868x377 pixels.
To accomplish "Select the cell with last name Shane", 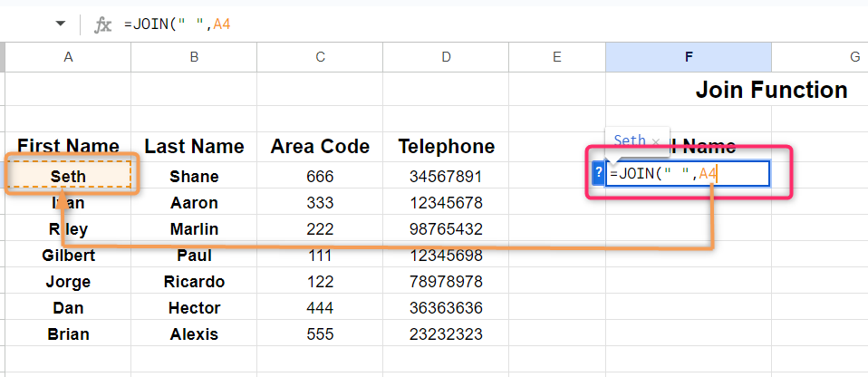I will [194, 177].
